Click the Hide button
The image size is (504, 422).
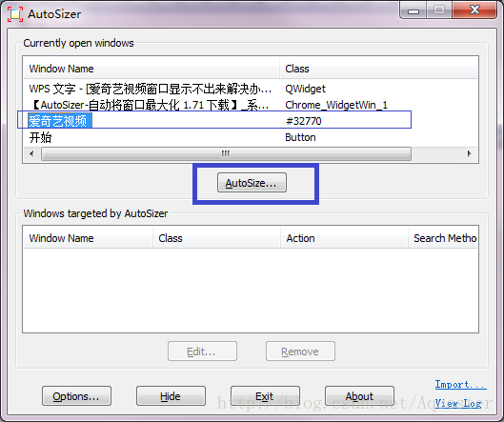171,396
